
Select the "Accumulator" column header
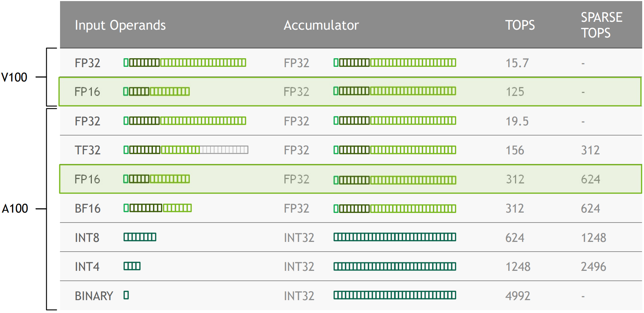321,25
